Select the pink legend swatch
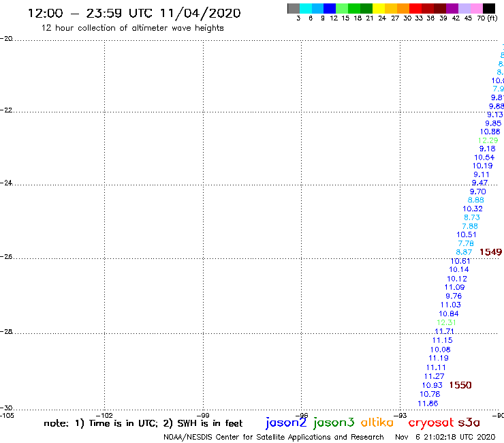 pyautogui.click(x=477, y=8)
